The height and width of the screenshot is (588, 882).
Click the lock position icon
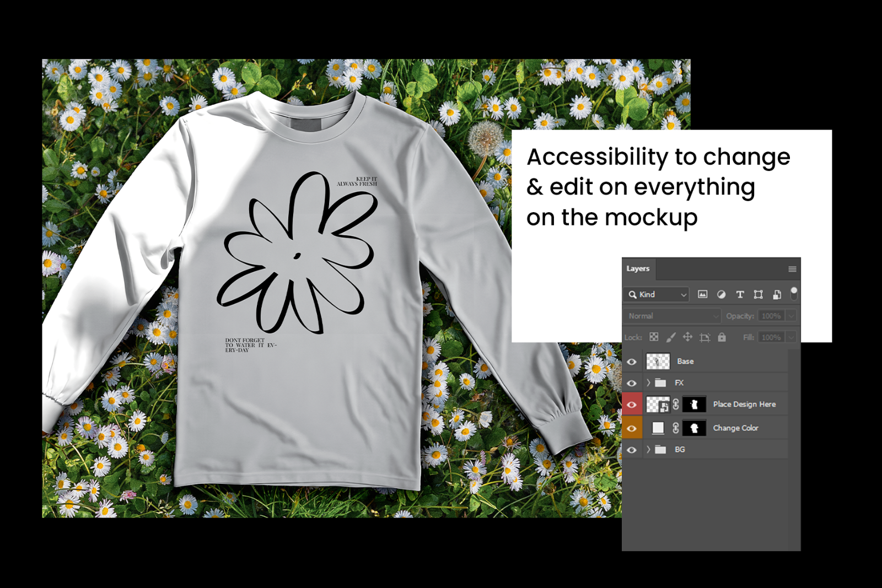(687, 336)
